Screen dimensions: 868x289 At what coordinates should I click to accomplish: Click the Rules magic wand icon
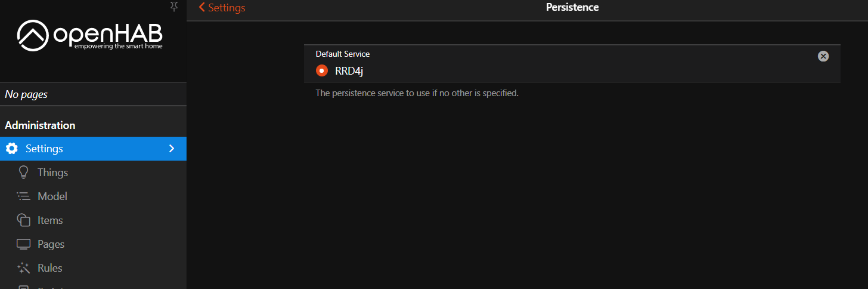pyautogui.click(x=24, y=268)
